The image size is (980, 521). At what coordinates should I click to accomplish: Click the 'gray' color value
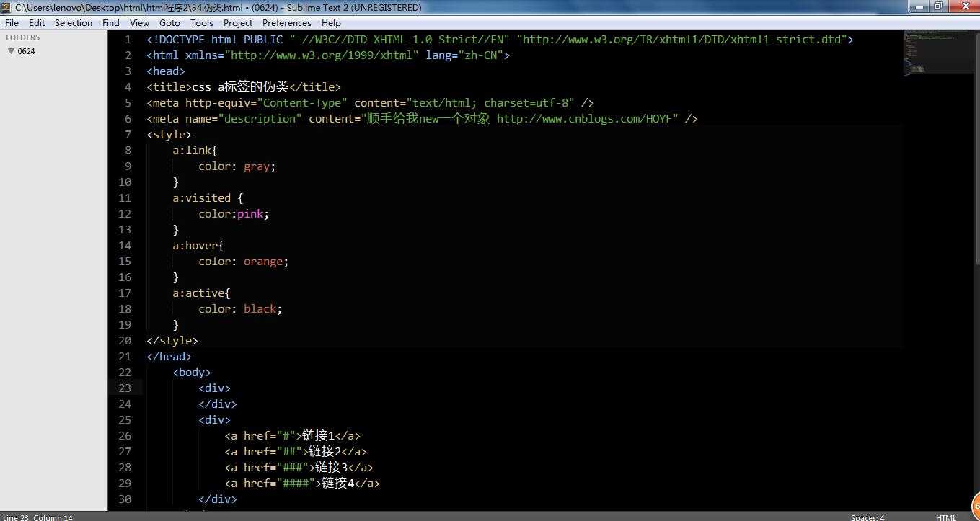pyautogui.click(x=256, y=166)
